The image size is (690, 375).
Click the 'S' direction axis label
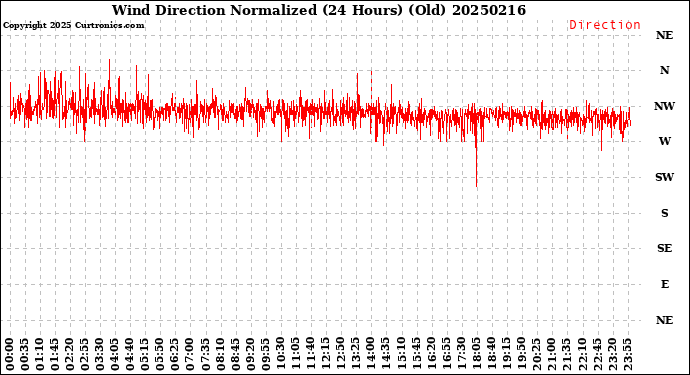tap(664, 213)
